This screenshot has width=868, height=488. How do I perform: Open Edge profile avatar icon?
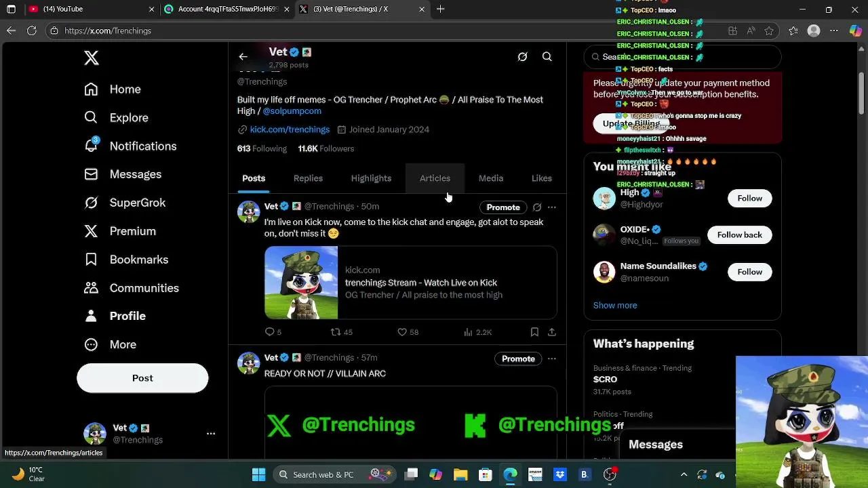[x=814, y=30]
